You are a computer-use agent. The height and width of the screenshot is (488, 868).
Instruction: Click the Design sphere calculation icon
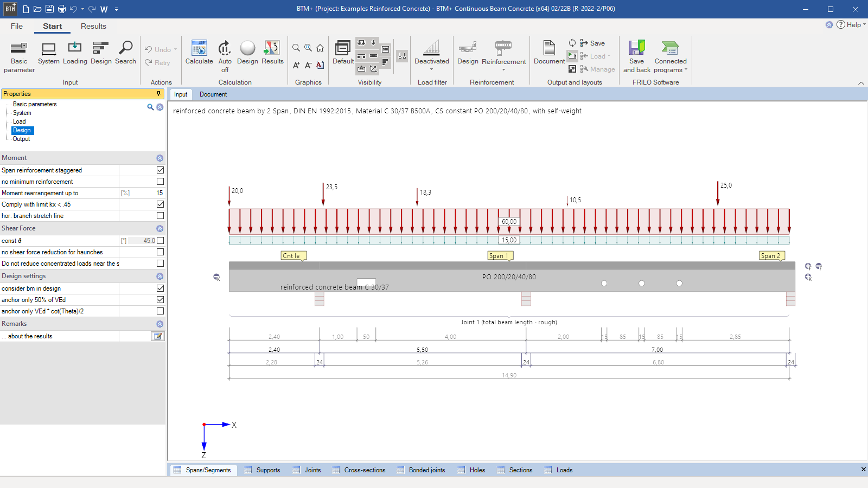click(247, 53)
